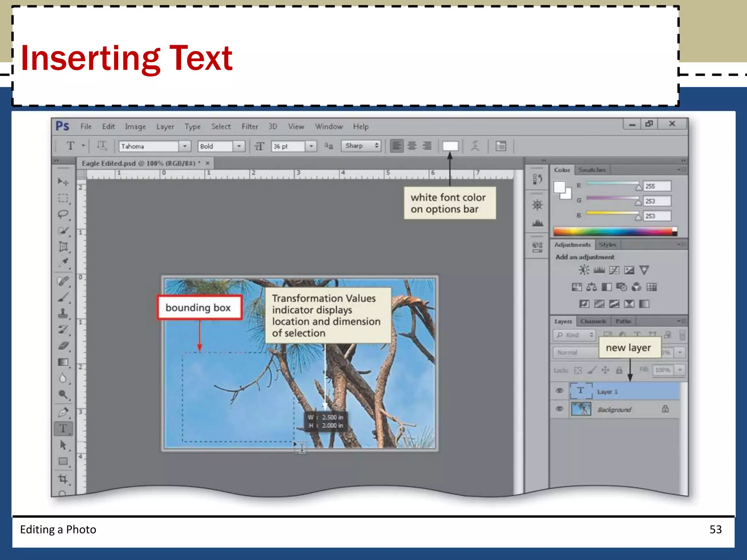
Task: Select the Spot Healing Brush tool
Action: tap(63, 281)
